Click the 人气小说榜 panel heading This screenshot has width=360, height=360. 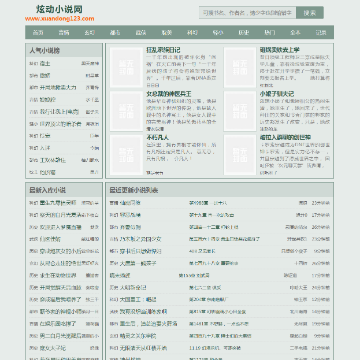tap(45, 51)
